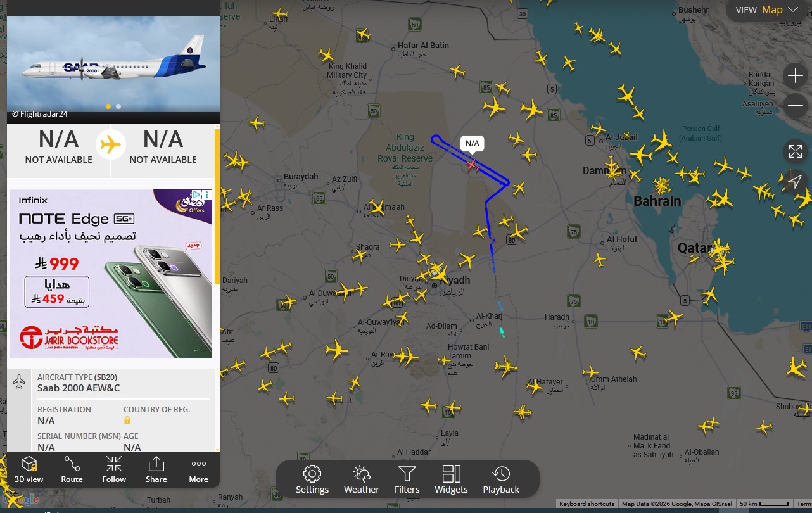Image resolution: width=812 pixels, height=513 pixels.
Task: Show the Weather layer options
Action: 361,480
